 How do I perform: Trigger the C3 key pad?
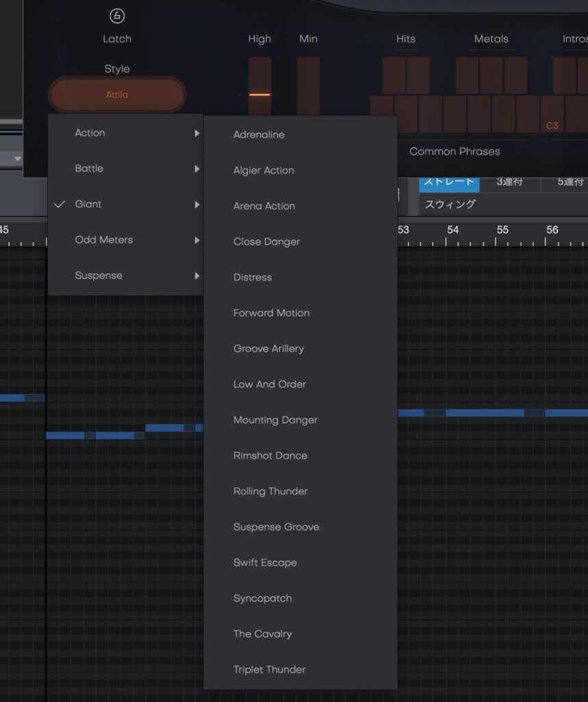pyautogui.click(x=552, y=114)
